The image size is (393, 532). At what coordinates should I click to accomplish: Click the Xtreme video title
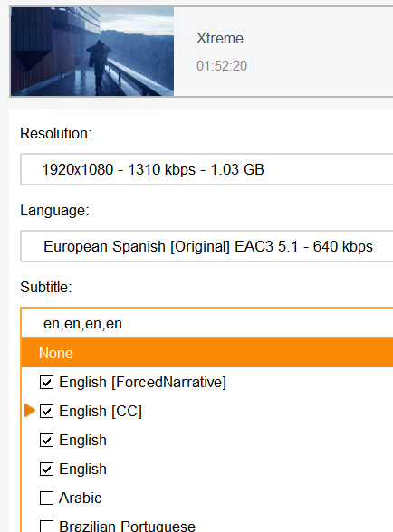point(220,38)
